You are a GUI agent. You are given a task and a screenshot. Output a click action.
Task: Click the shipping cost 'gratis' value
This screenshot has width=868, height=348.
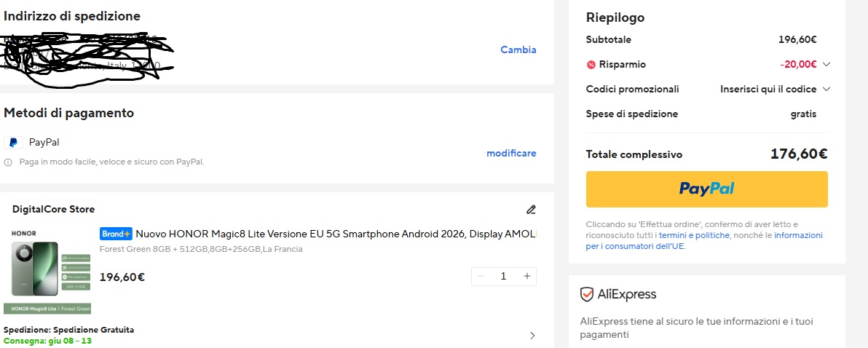click(x=803, y=114)
